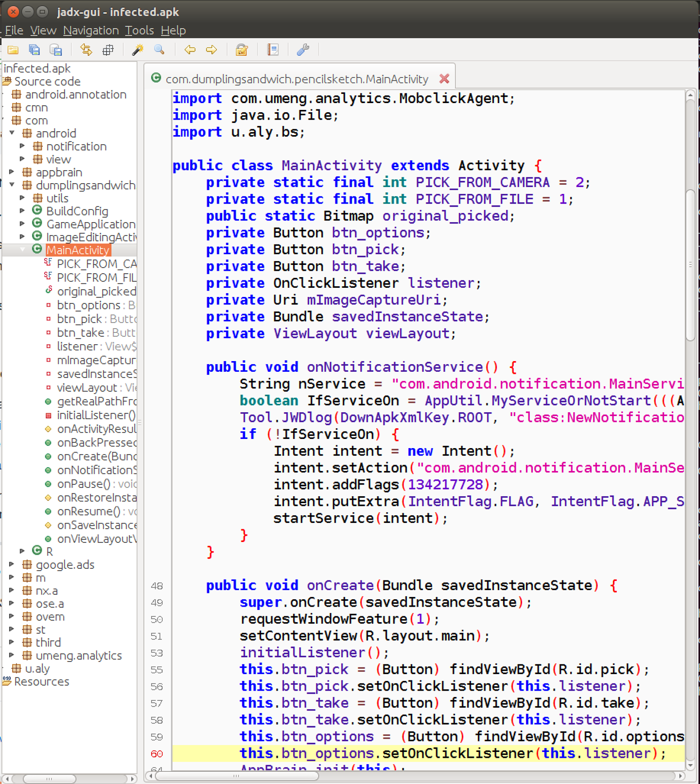Select the btn_pick field in tree
Viewport: 700px width, 784px height.
(79, 319)
